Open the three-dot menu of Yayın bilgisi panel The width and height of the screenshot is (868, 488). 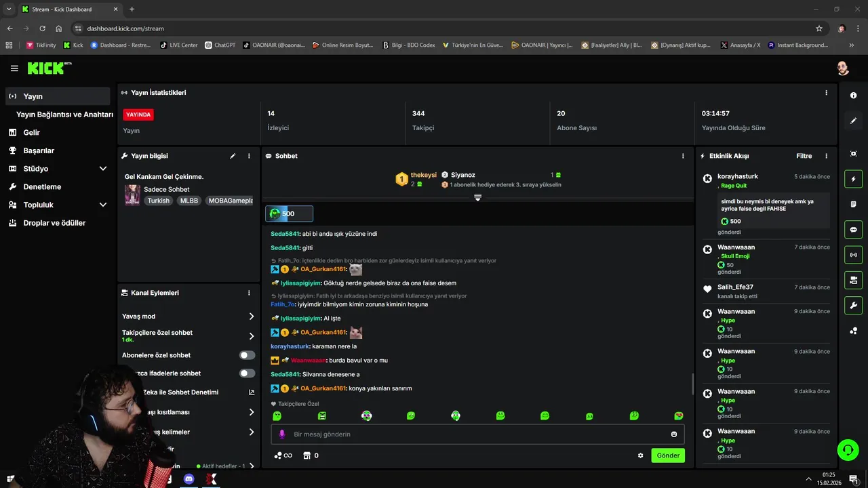coord(249,156)
